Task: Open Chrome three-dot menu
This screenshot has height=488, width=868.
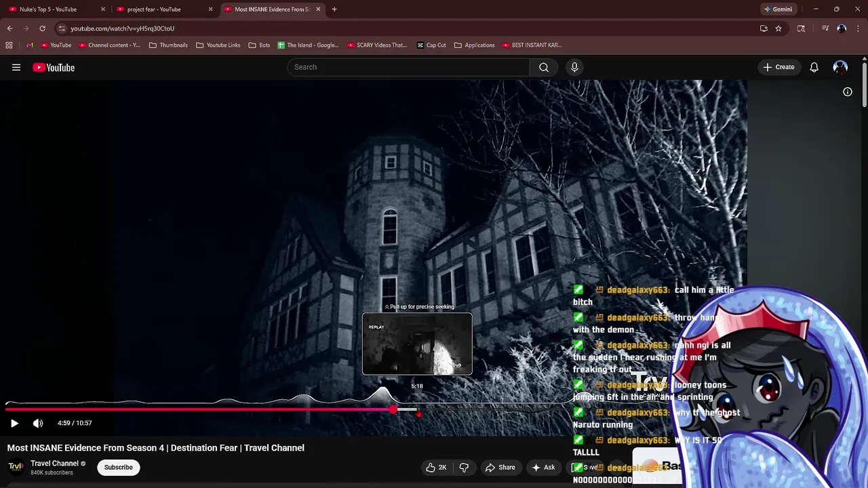Action: 858,28
